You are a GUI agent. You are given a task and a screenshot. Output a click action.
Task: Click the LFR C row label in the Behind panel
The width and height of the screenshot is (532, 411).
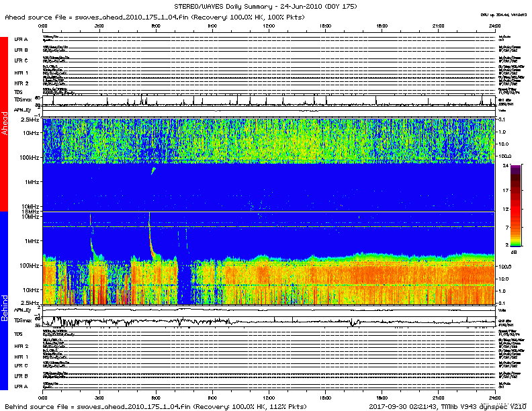[21, 365]
